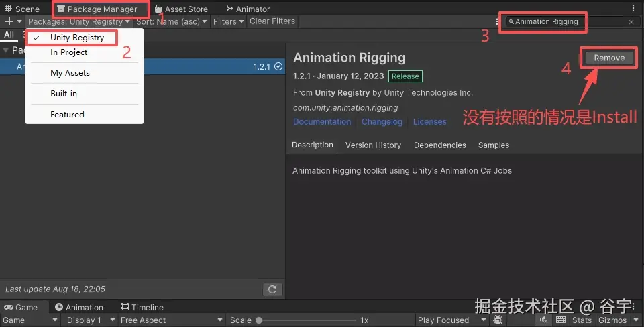644x327 pixels.
Task: Switch to the Animator tab
Action: point(248,9)
